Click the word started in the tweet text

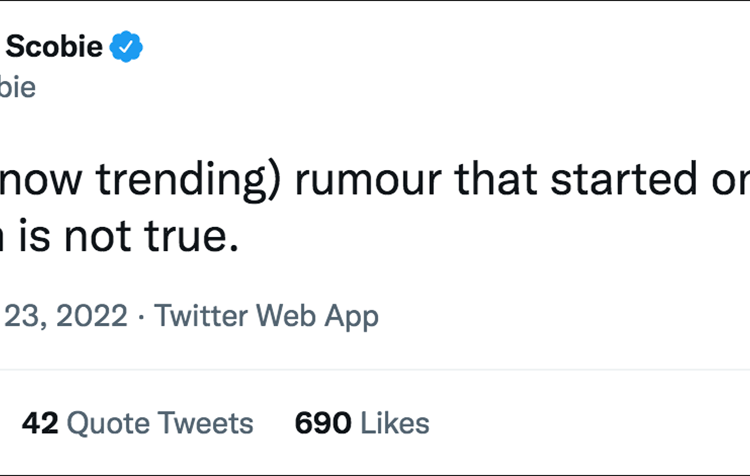coord(624,179)
